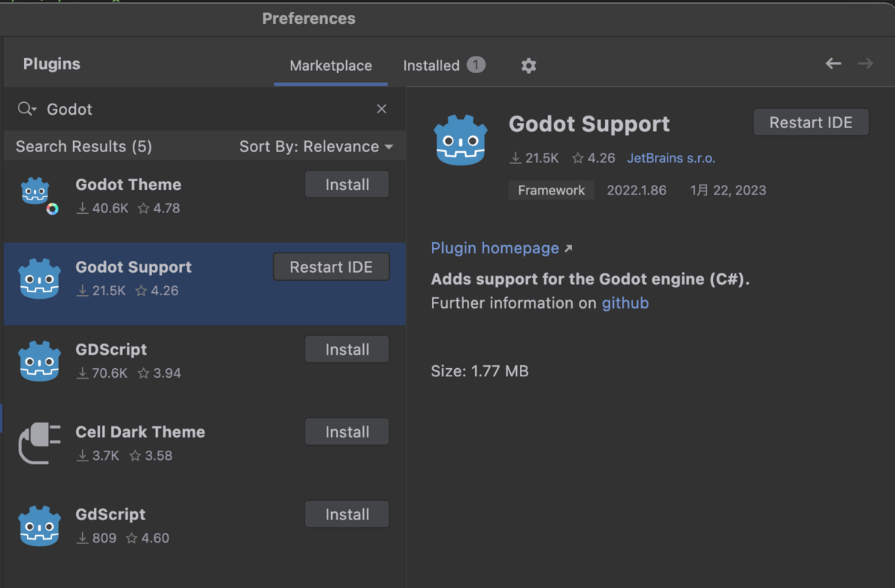Install the GDScript plugin

pyautogui.click(x=347, y=350)
